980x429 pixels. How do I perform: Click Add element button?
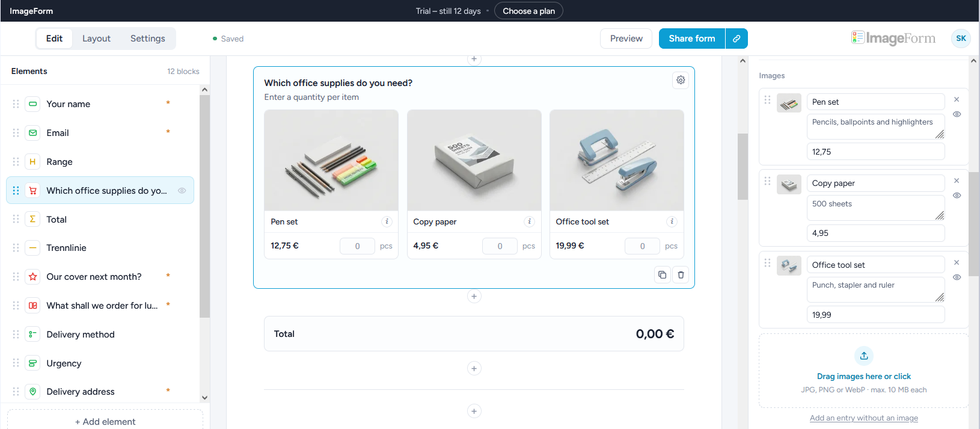click(x=105, y=421)
